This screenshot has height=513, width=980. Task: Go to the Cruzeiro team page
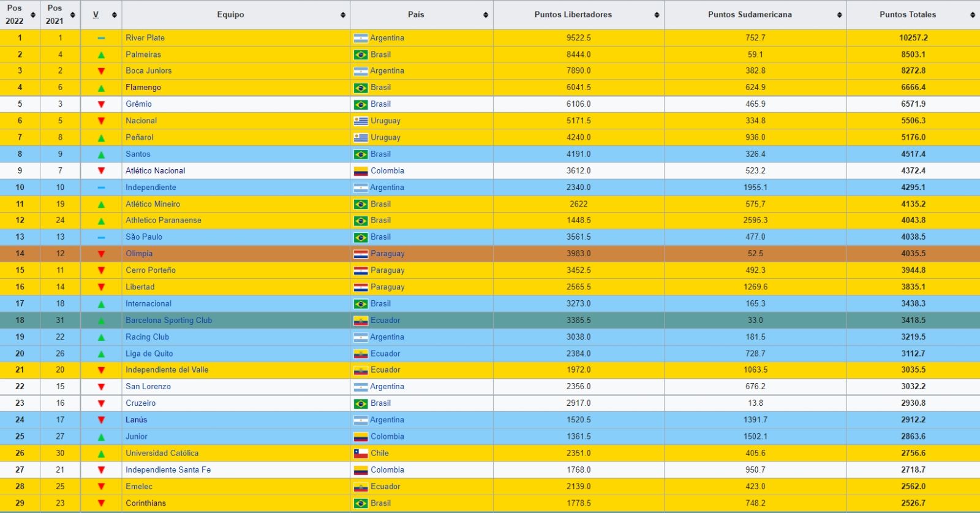141,403
